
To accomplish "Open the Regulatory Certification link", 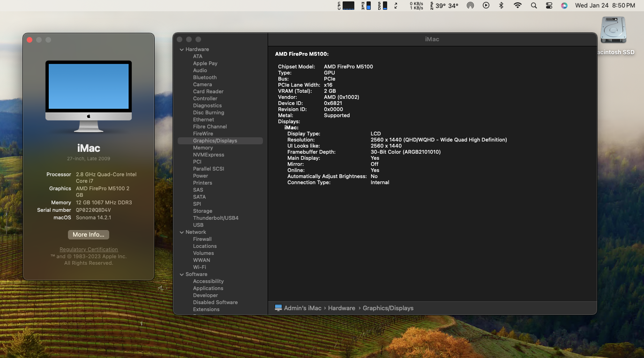I will click(89, 249).
